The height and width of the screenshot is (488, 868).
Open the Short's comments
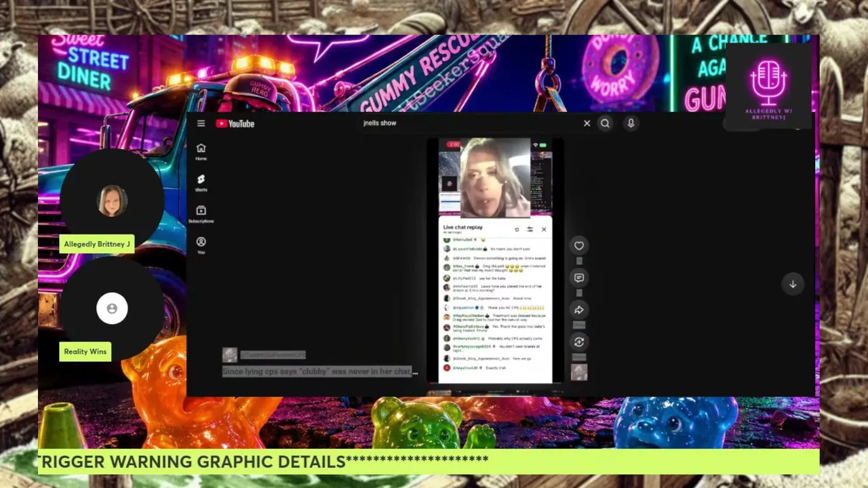click(x=579, y=278)
